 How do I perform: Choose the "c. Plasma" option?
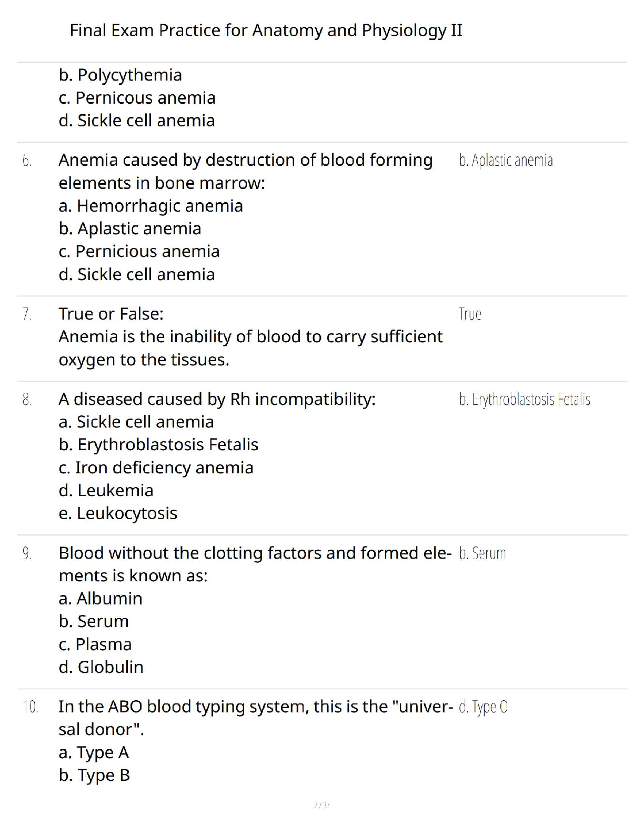(95, 645)
